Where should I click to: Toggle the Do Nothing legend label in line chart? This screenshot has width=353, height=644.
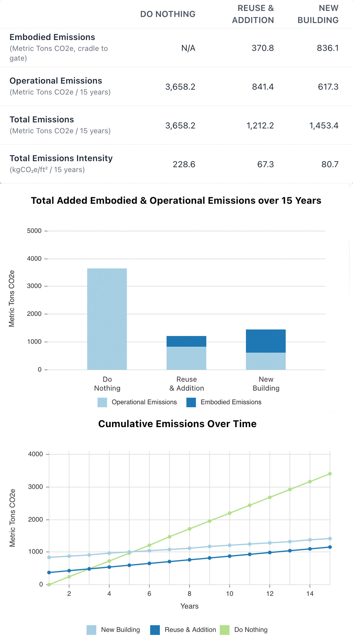coord(251,629)
